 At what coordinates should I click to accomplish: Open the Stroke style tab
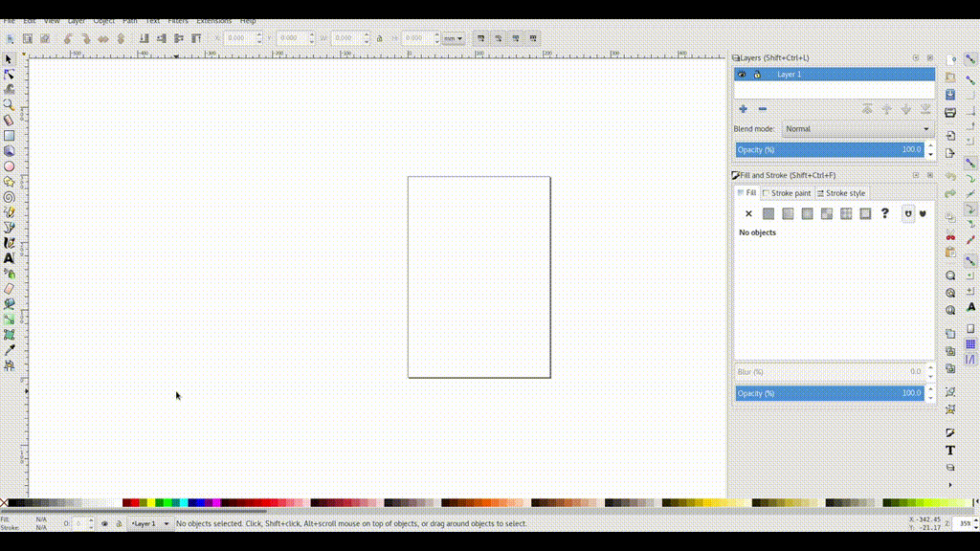(841, 193)
